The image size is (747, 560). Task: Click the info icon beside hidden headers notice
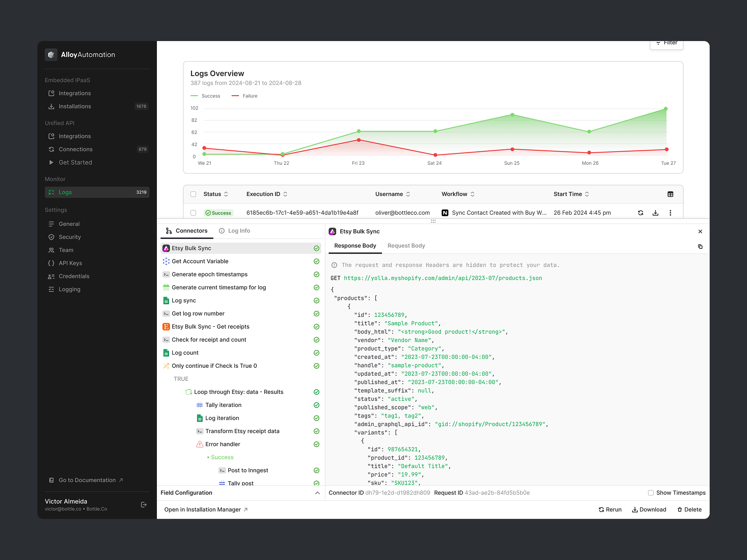point(334,265)
